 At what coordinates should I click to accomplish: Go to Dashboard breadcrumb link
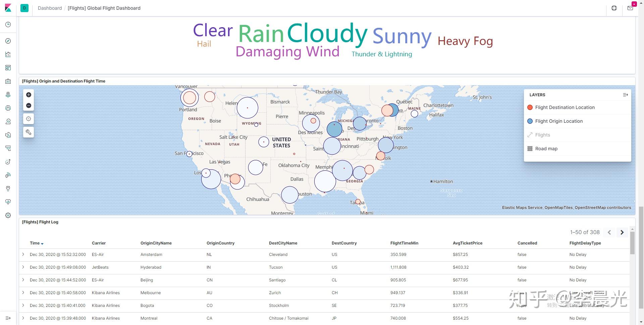(50, 8)
